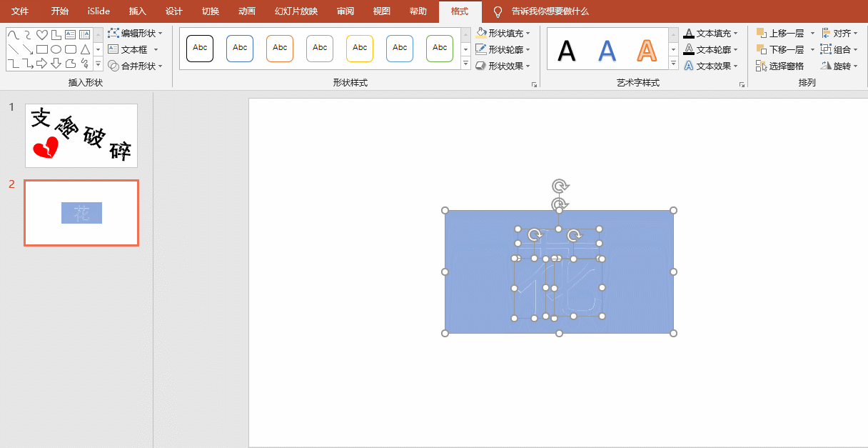
Task: Select the down block arrow shape
Action: [56, 64]
